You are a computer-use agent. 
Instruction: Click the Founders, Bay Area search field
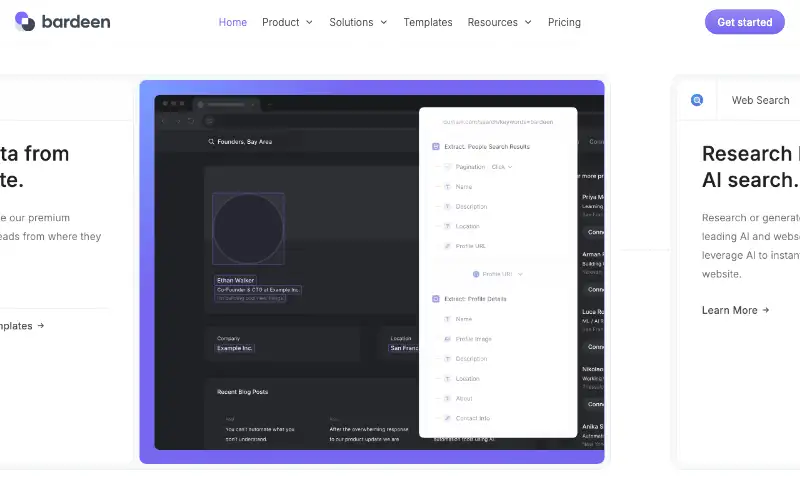[x=240, y=142]
